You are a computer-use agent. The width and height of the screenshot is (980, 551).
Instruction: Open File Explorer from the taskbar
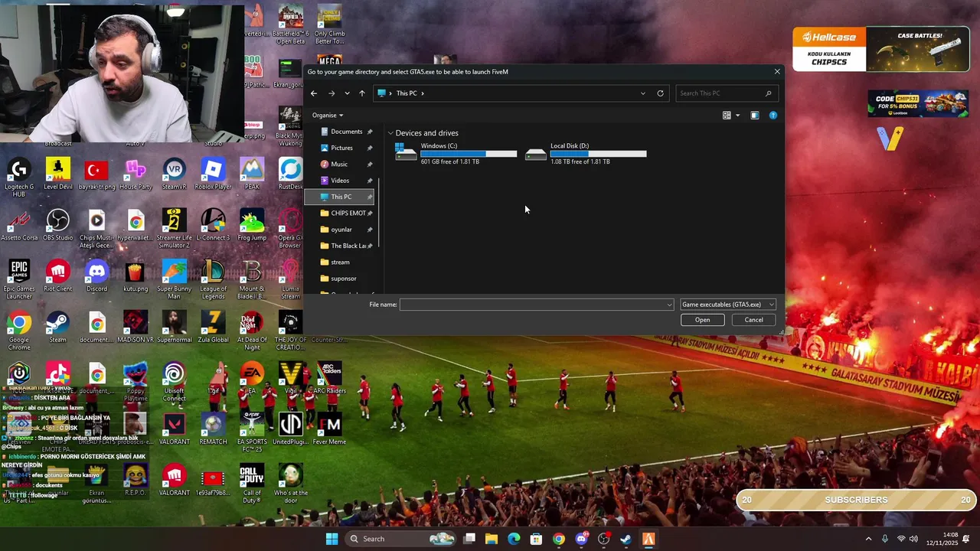coord(492,539)
